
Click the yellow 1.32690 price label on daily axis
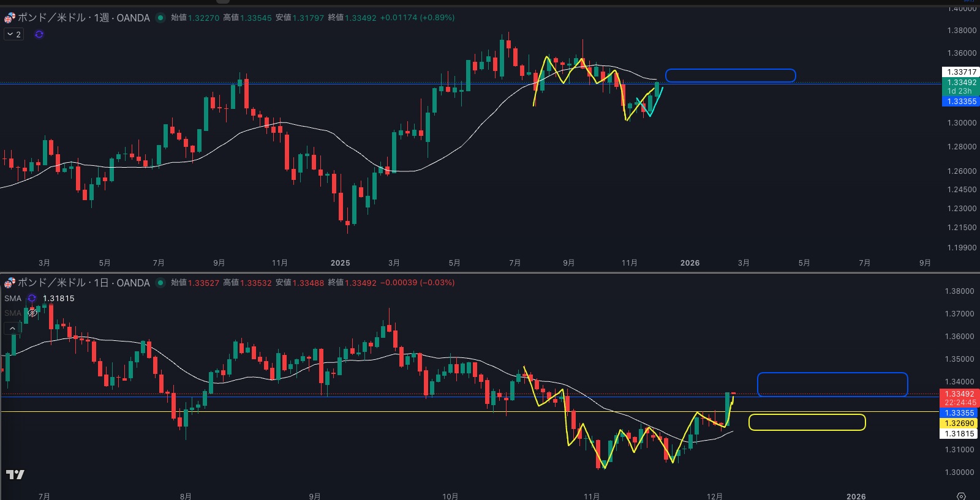[959, 424]
